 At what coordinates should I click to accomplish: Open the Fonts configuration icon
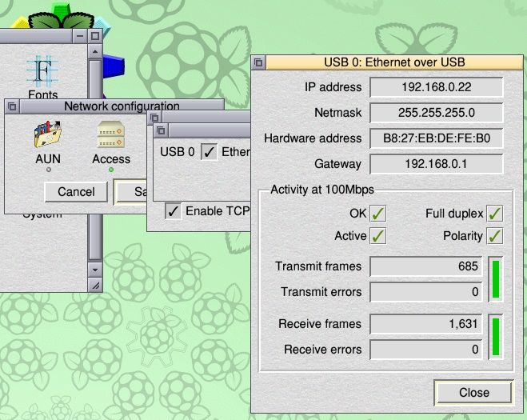42,75
